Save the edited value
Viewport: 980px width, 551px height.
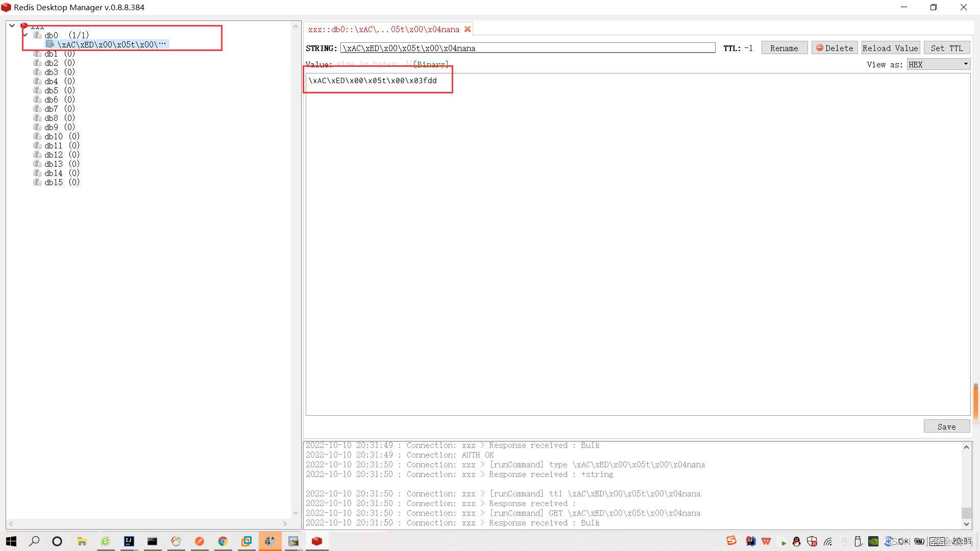(946, 426)
